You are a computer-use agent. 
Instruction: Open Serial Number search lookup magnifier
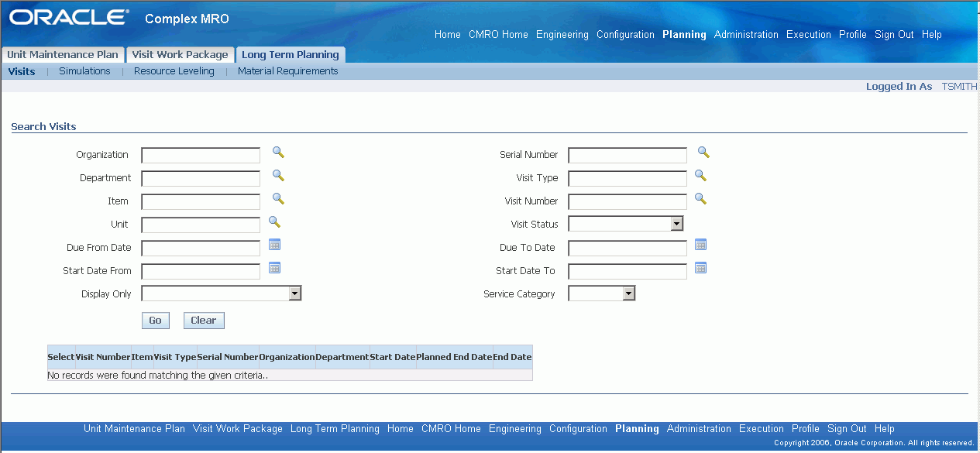coord(703,153)
